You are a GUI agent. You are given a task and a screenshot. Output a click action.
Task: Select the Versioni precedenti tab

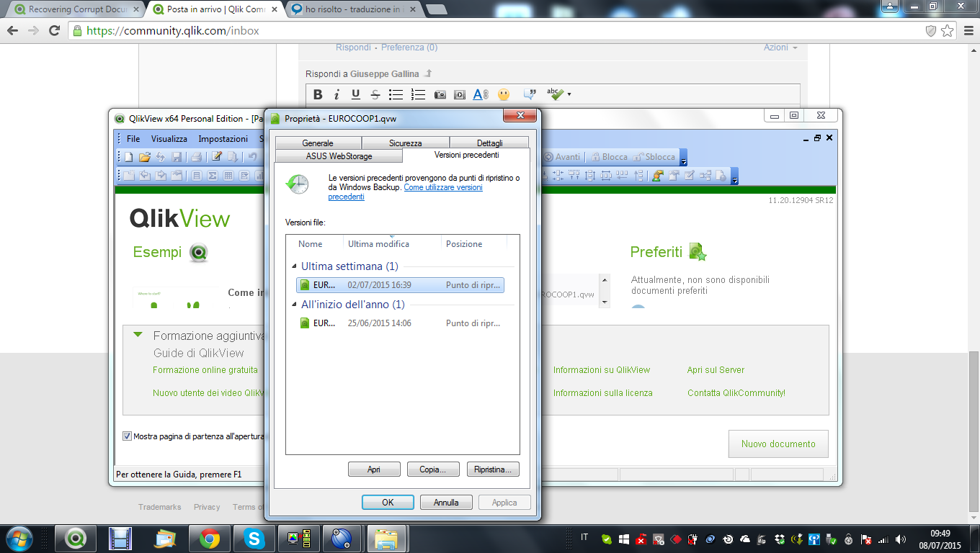point(467,155)
